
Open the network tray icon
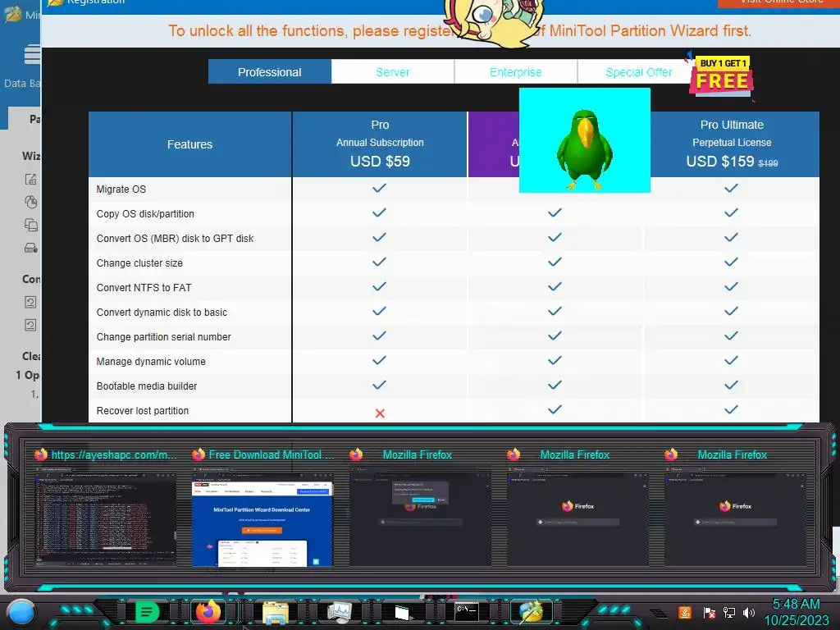[729, 612]
